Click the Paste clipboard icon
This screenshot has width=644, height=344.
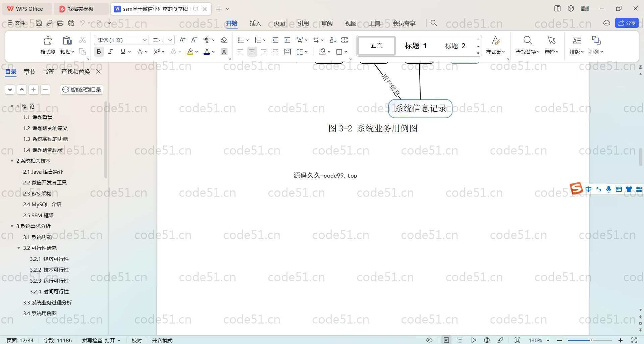(67, 41)
